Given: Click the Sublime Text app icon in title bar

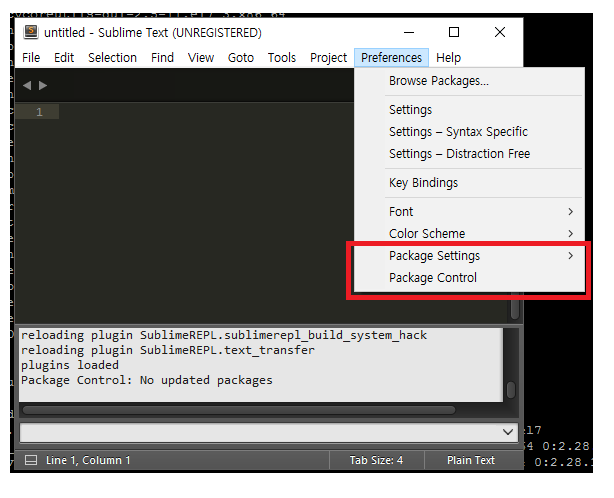Looking at the screenshot, I should pyautogui.click(x=31, y=32).
